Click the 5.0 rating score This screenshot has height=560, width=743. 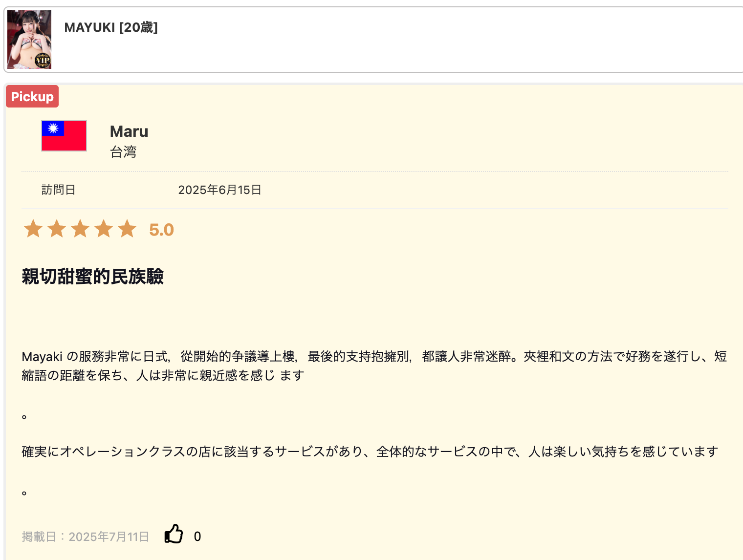pyautogui.click(x=162, y=230)
